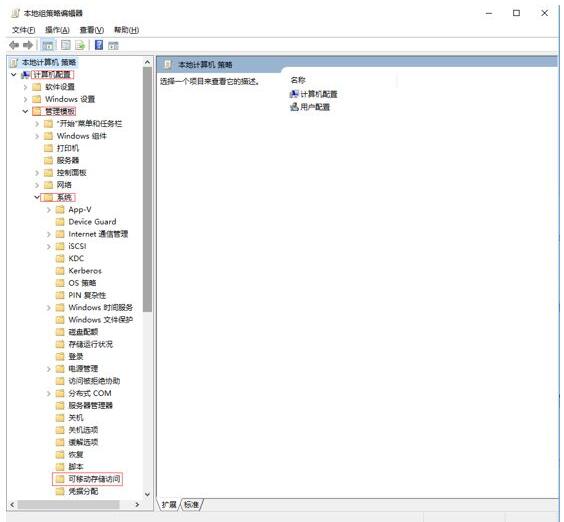Expand the Windows 组件 folder
Viewport: 564px width, 522px height.
(x=37, y=136)
